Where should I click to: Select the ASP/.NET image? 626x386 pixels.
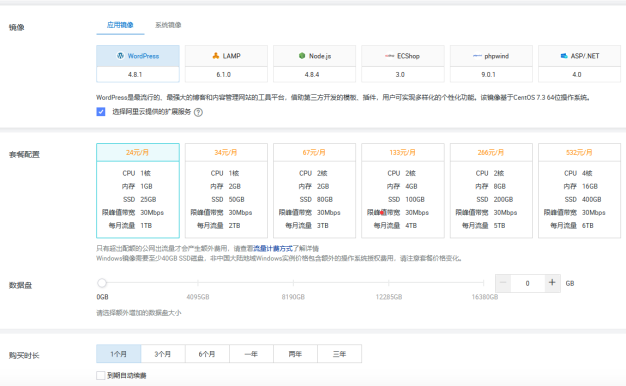[x=580, y=56]
